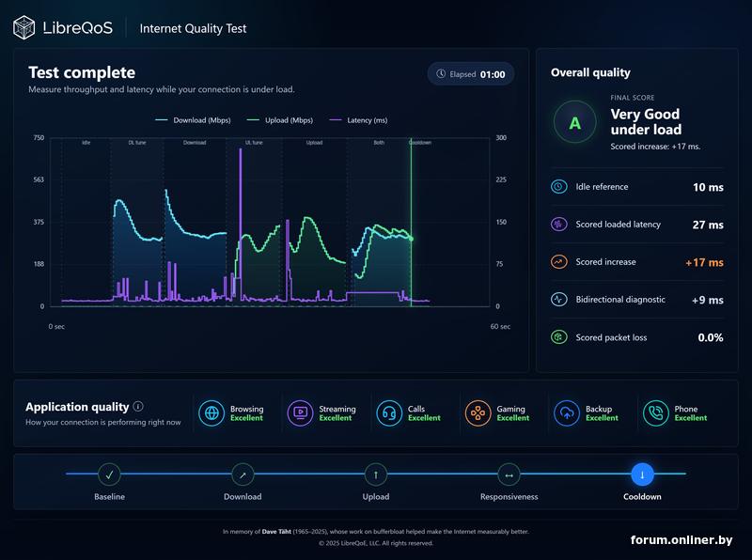Click the Browsing globe icon

(211, 412)
